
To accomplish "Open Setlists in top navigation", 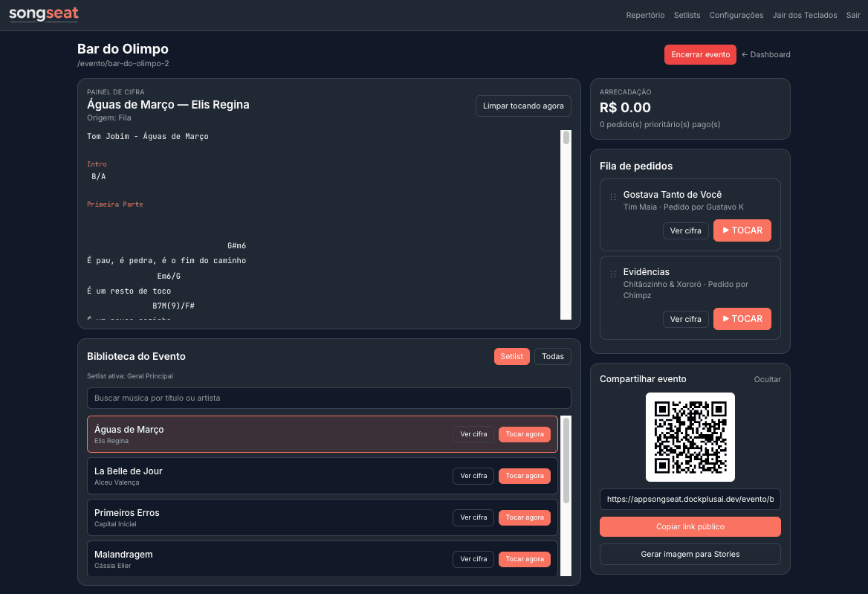I will (687, 15).
